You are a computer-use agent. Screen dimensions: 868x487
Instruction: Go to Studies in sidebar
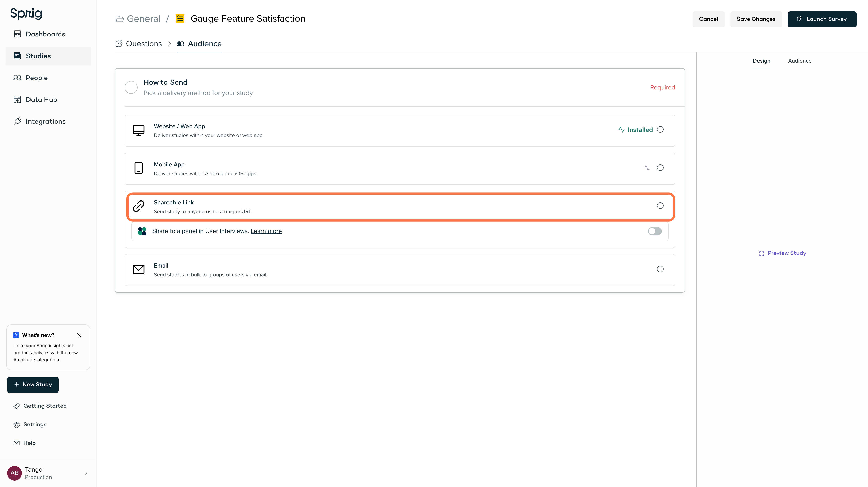(48, 56)
